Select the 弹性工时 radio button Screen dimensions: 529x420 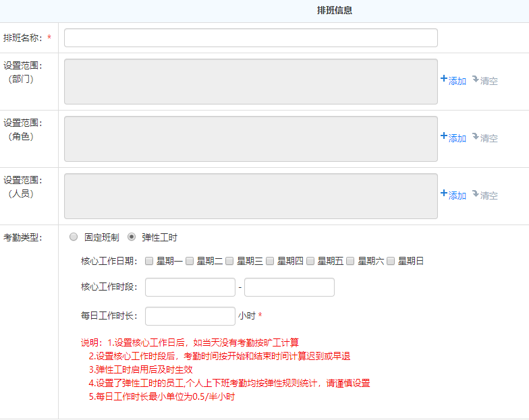tap(132, 237)
